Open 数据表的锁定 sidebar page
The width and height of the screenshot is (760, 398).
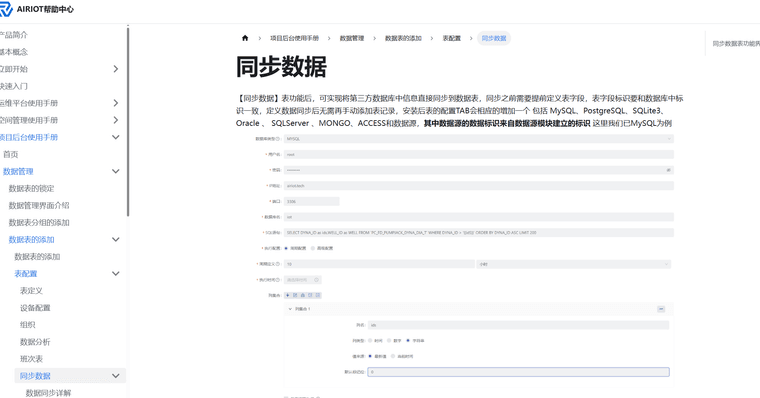[x=32, y=189]
